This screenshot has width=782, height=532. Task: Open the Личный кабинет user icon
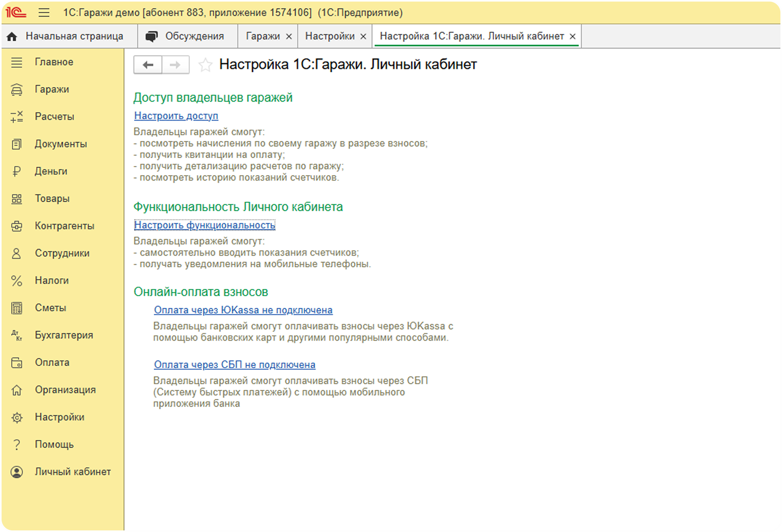tap(17, 472)
